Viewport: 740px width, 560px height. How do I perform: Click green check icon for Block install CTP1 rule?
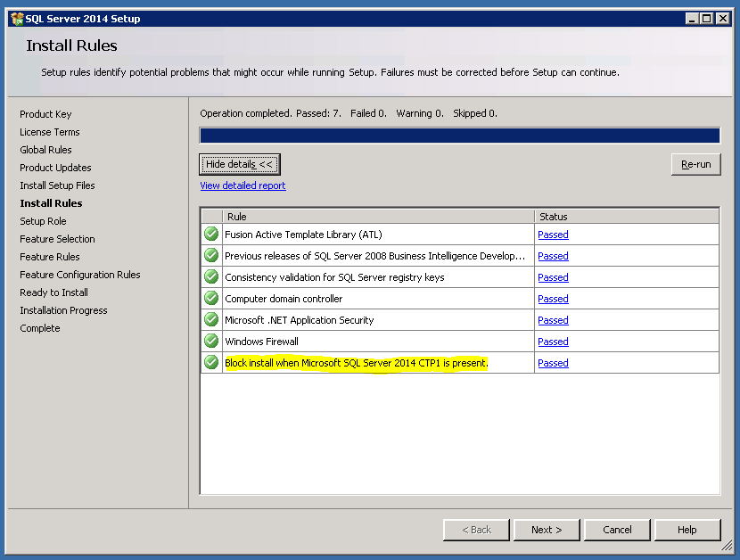[211, 362]
